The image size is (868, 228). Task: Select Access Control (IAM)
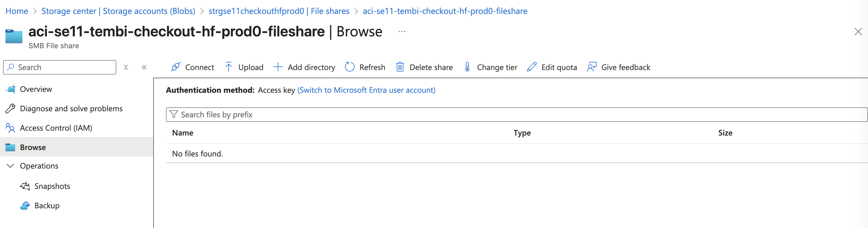click(56, 128)
